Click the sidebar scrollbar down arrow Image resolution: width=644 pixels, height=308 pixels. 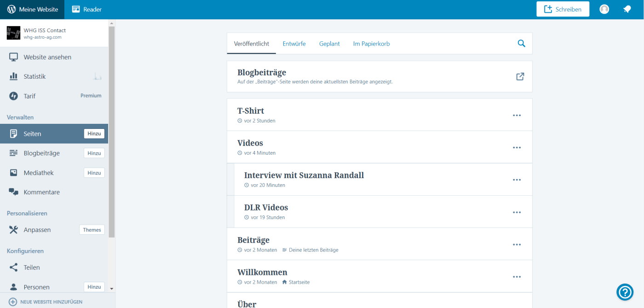point(111,288)
